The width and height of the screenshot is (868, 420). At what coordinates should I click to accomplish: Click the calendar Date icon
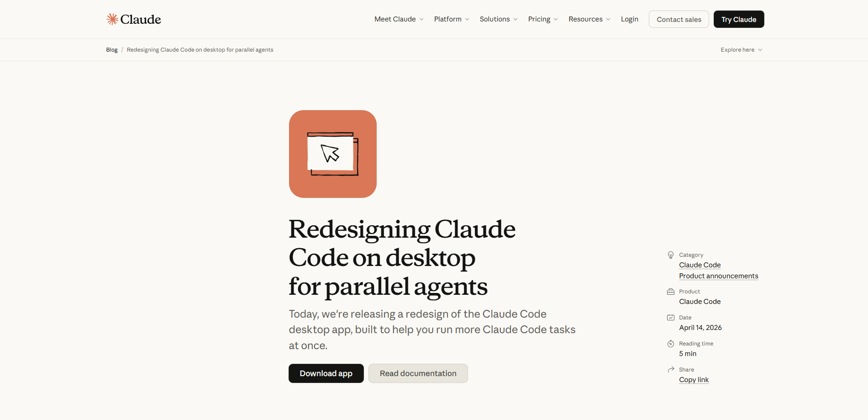[671, 318]
